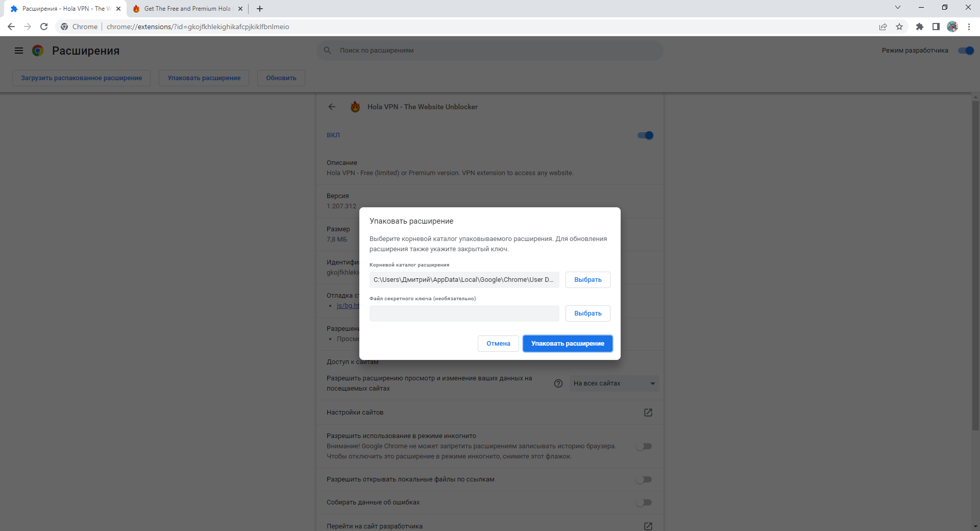980x531 pixels.
Task: Click Выбрать for extension root directory
Action: [588, 280]
